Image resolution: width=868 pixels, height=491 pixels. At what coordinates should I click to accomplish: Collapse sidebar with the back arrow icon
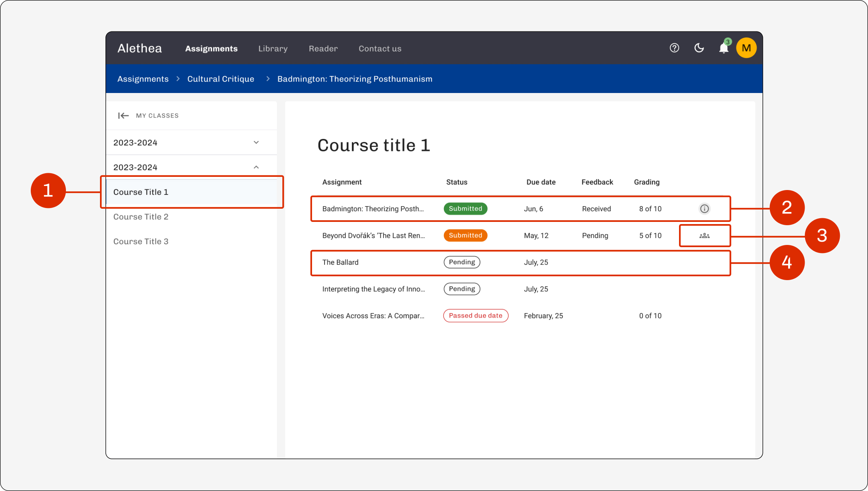[x=123, y=116]
